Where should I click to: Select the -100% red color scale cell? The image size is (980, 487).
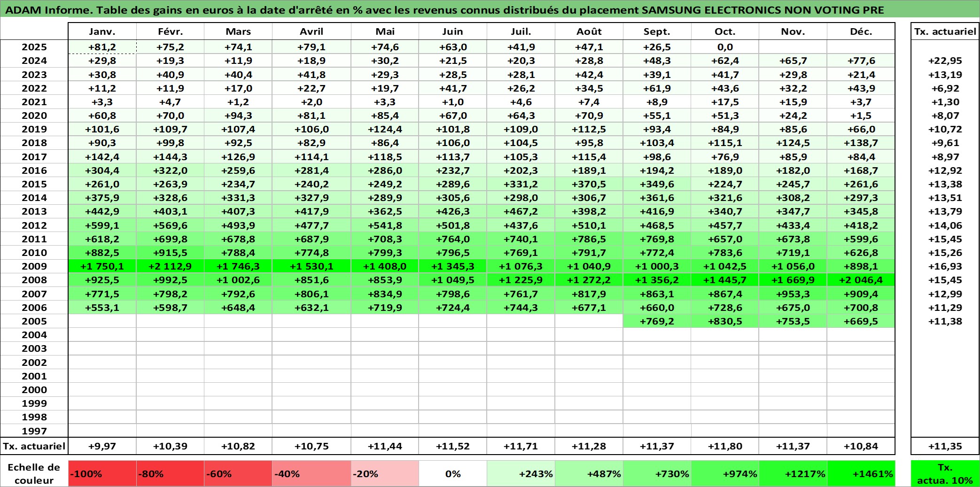pos(102,473)
